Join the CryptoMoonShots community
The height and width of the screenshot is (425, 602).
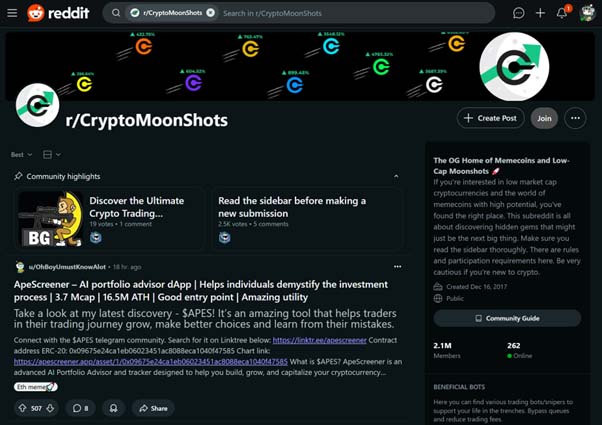coord(544,118)
